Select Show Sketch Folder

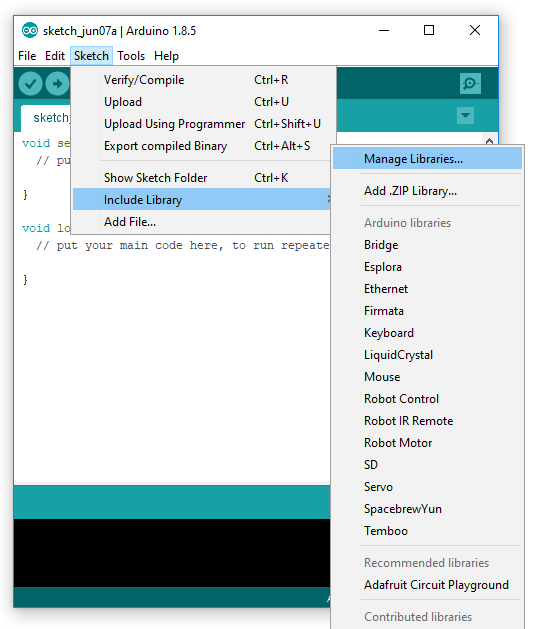[203, 178]
